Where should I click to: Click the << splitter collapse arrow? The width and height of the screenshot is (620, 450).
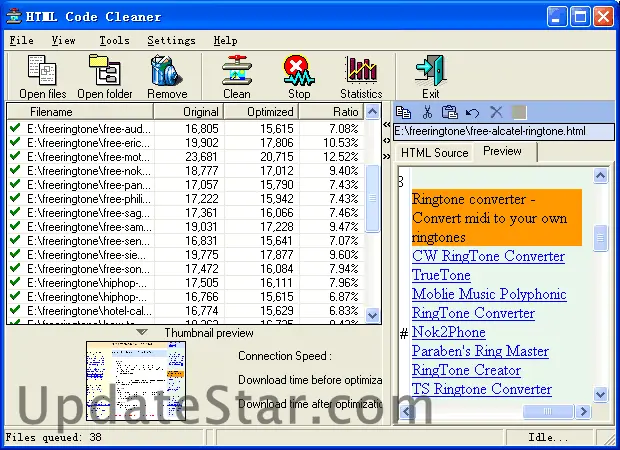(387, 125)
